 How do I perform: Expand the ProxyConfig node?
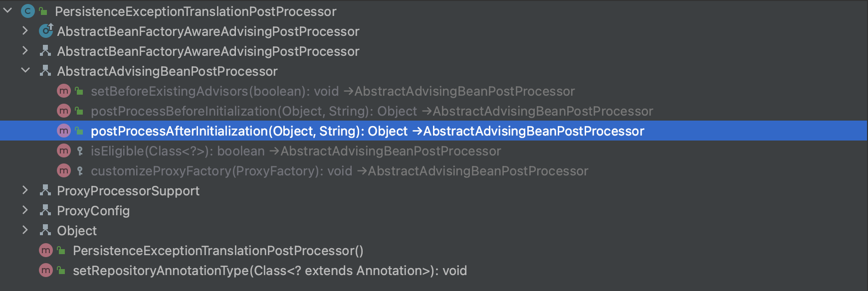tap(25, 210)
